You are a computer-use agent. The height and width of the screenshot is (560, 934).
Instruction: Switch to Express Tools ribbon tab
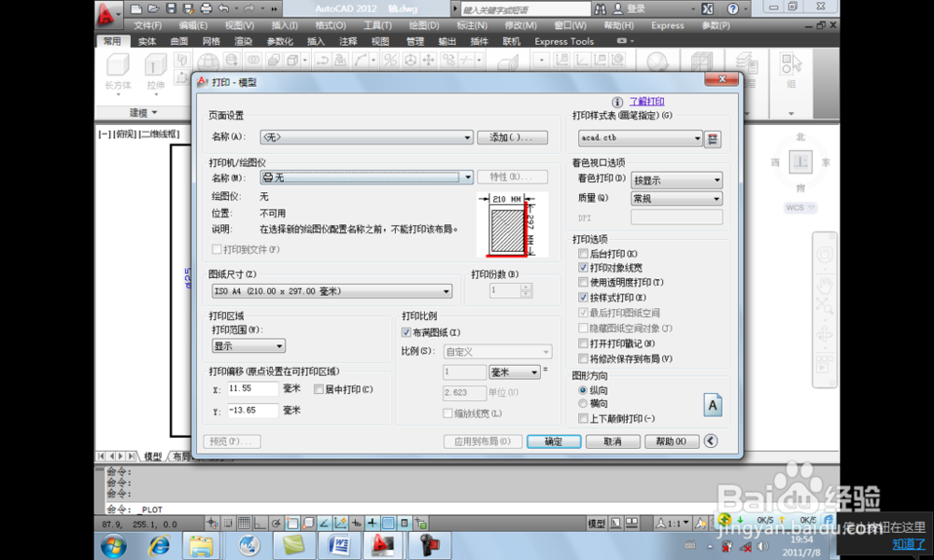pos(563,41)
